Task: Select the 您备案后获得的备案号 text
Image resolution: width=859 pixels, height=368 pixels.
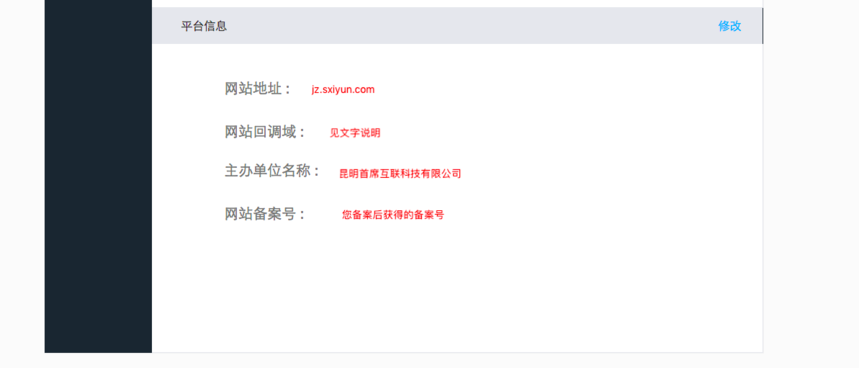Action: click(393, 215)
